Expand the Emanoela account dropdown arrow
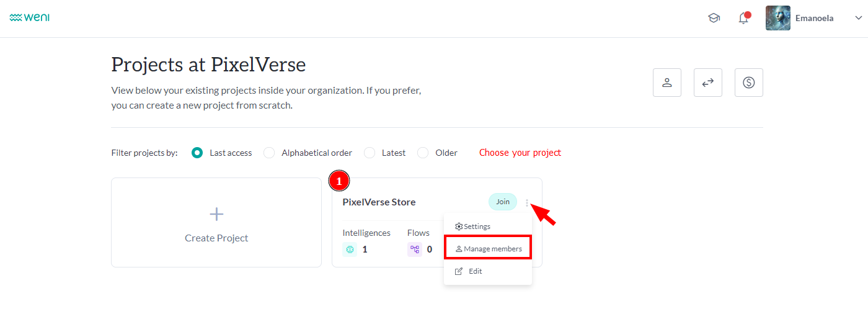This screenshot has width=868, height=319. (x=858, y=18)
